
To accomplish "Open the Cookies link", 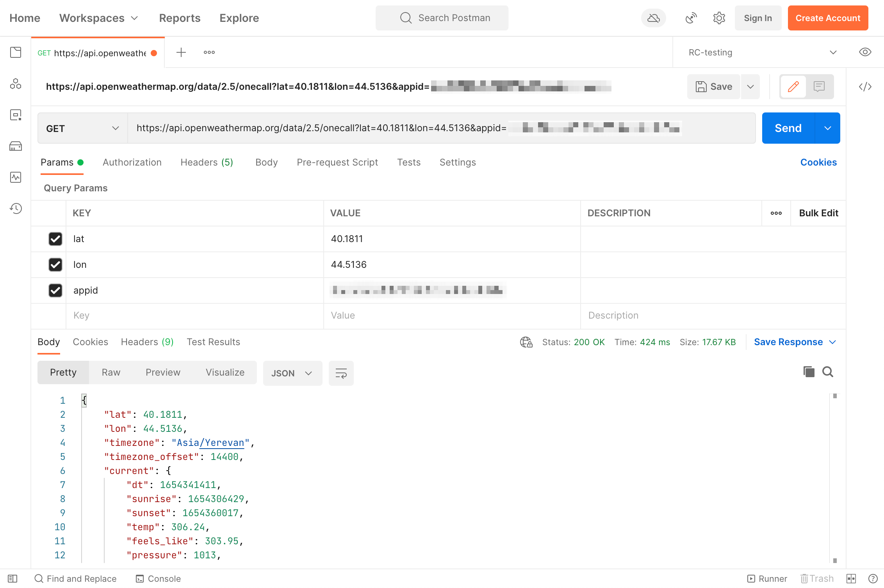I will (818, 162).
